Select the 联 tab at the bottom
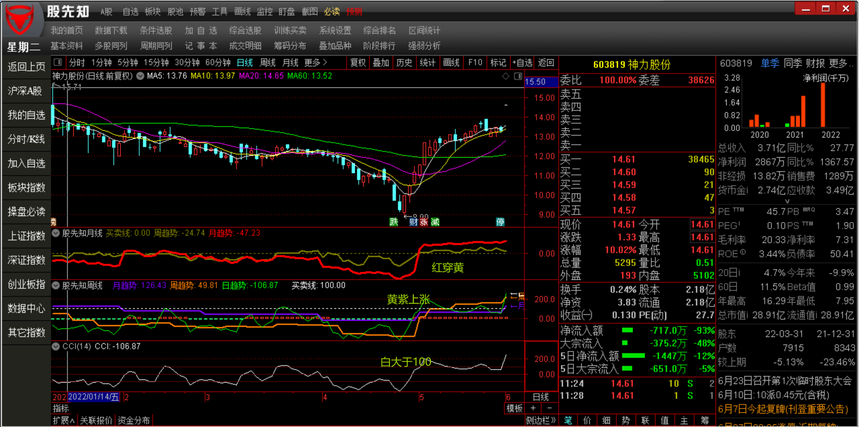Image resolution: width=859 pixels, height=427 pixels. pyautogui.click(x=645, y=420)
